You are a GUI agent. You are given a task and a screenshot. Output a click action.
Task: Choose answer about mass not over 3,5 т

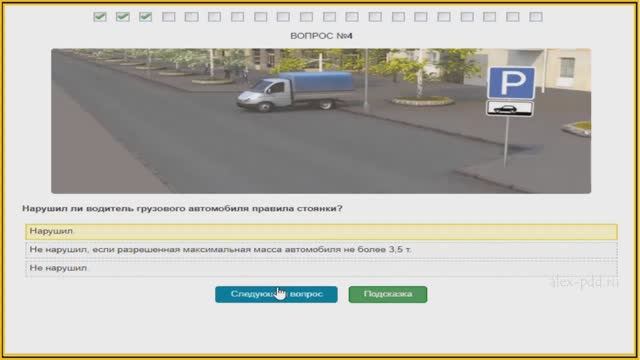[x=321, y=250]
